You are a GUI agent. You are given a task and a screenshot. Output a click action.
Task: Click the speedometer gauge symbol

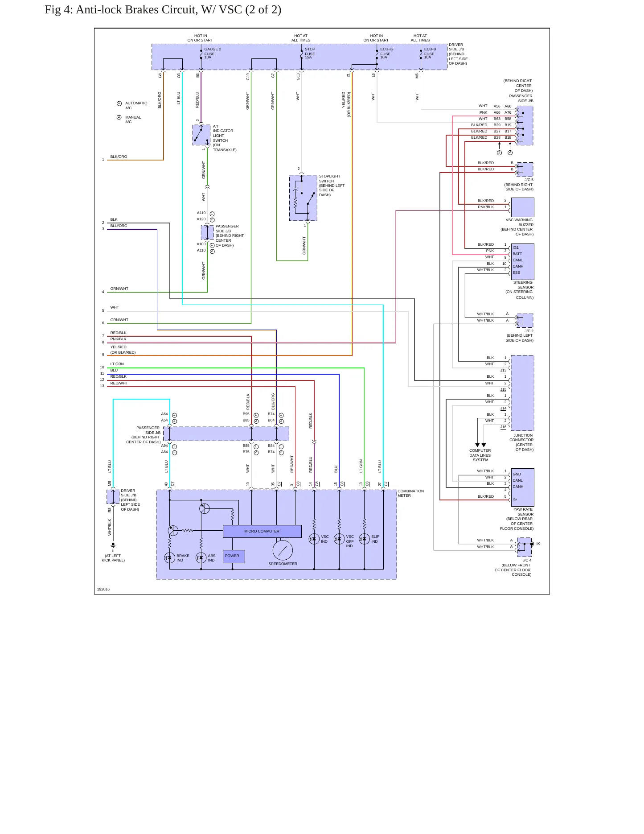[283, 550]
